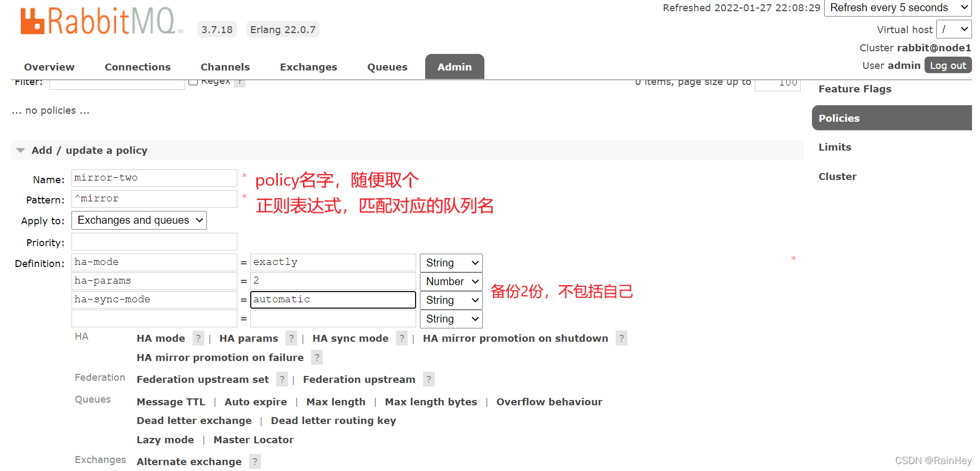Focus the Priority input field

tap(154, 241)
